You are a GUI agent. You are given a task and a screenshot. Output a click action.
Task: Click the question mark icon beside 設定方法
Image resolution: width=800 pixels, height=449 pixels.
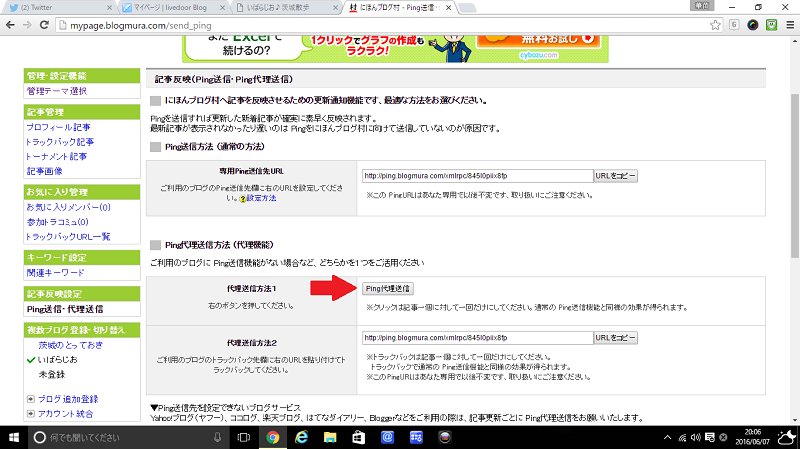(243, 198)
